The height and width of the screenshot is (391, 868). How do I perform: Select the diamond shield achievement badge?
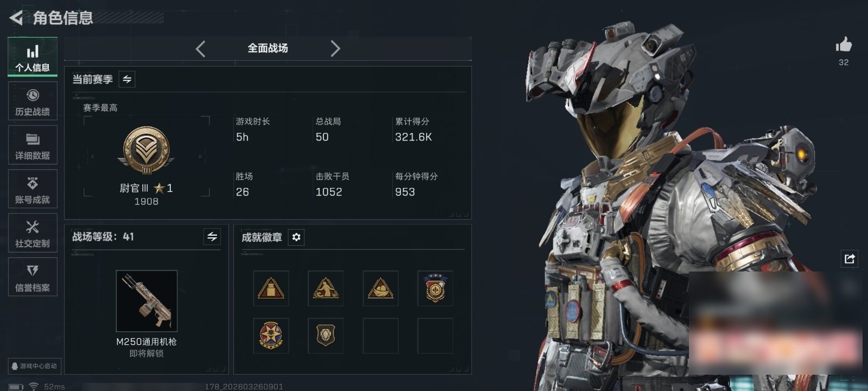coord(325,336)
